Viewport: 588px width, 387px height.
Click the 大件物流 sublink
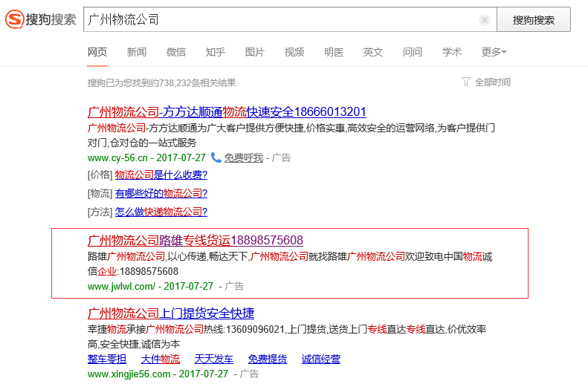[x=161, y=359]
